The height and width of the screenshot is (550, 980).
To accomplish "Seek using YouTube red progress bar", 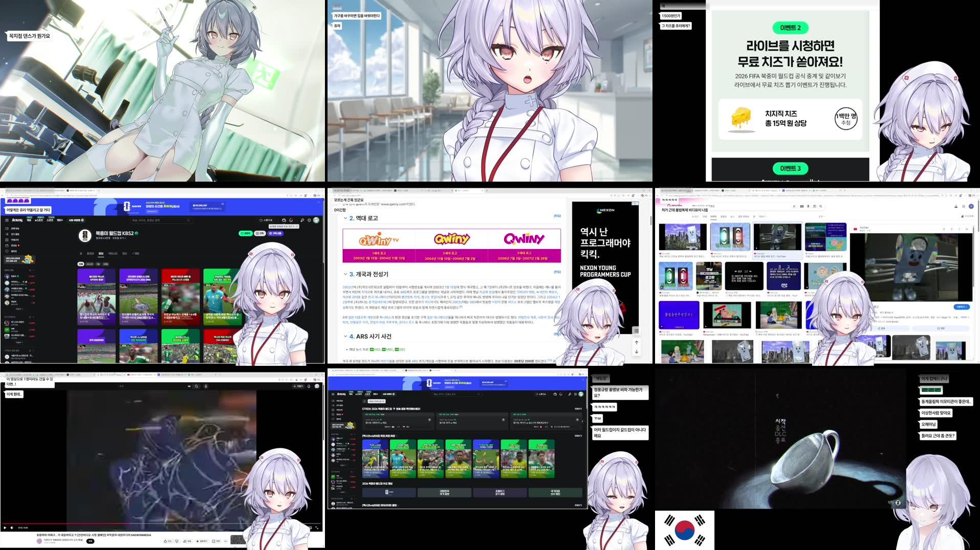I will pos(161,523).
